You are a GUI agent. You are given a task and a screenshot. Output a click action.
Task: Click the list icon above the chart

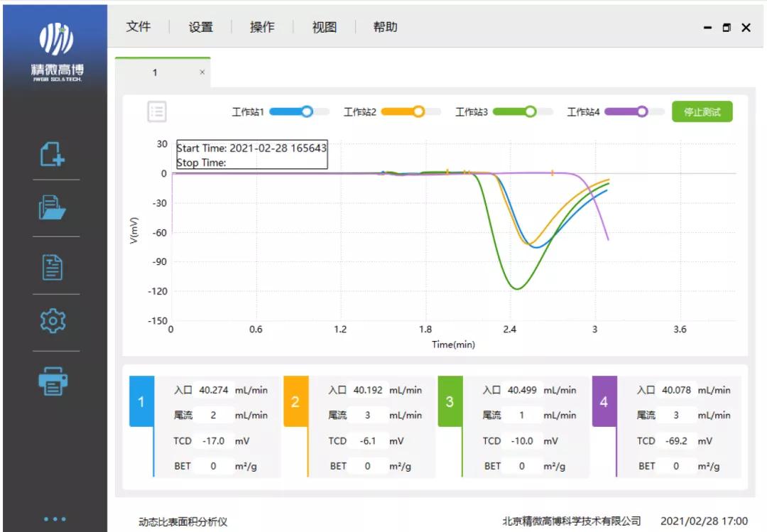tap(157, 112)
